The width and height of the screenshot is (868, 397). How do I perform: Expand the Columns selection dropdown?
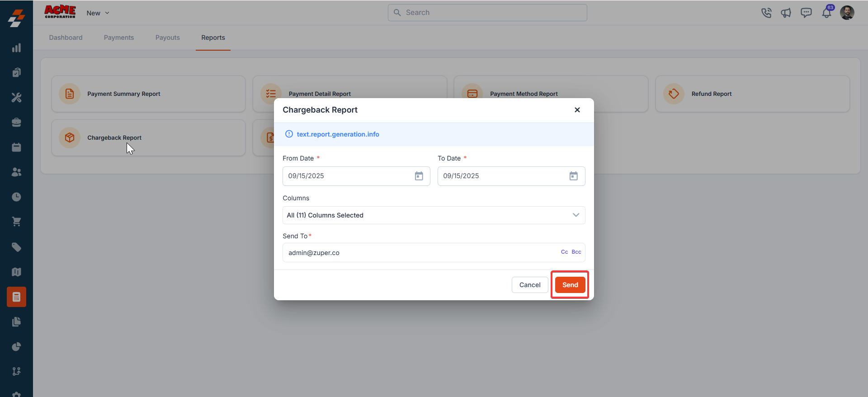tap(434, 215)
